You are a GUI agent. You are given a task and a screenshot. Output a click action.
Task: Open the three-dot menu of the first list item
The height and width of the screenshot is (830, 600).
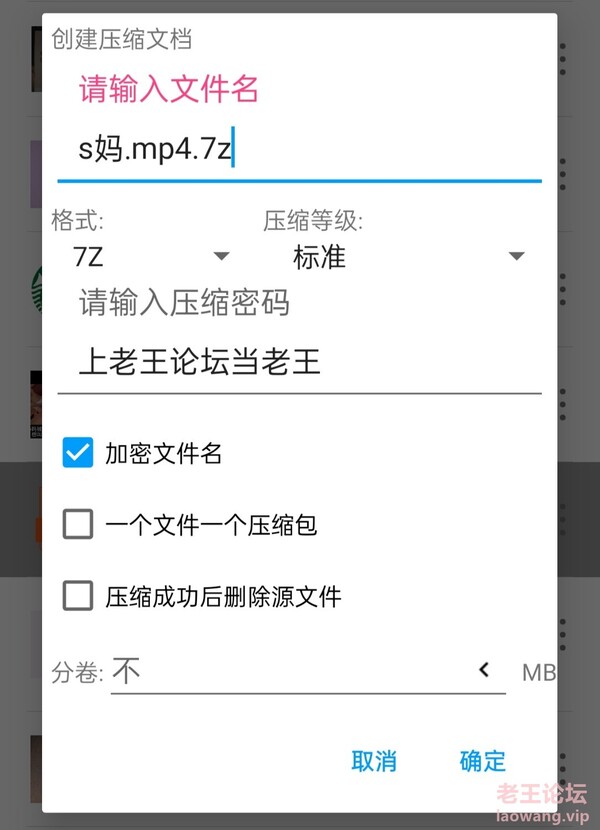563,59
